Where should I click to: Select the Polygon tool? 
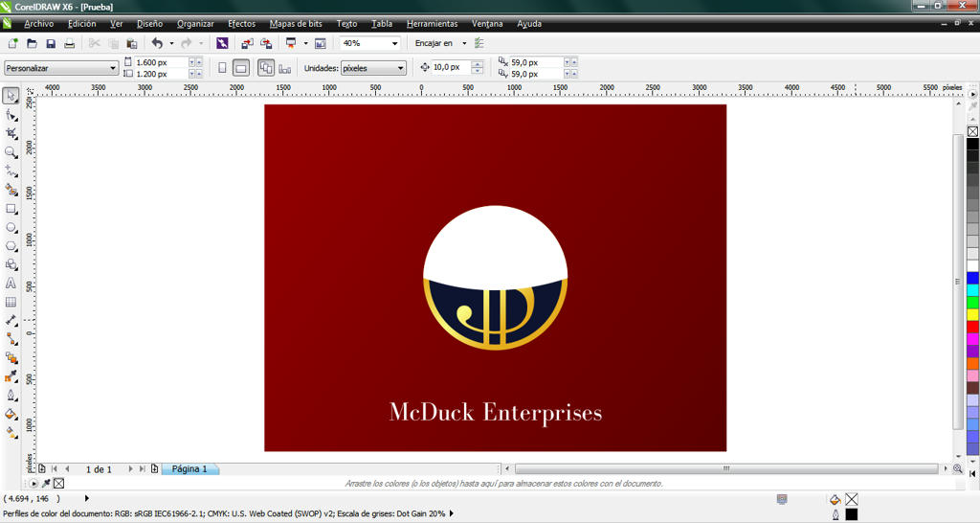point(11,246)
